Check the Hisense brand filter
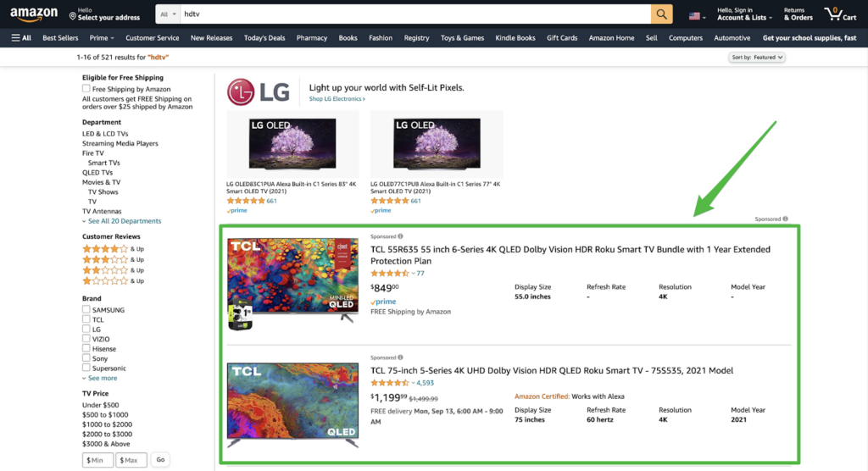The width and height of the screenshot is (868, 471). pyautogui.click(x=86, y=348)
